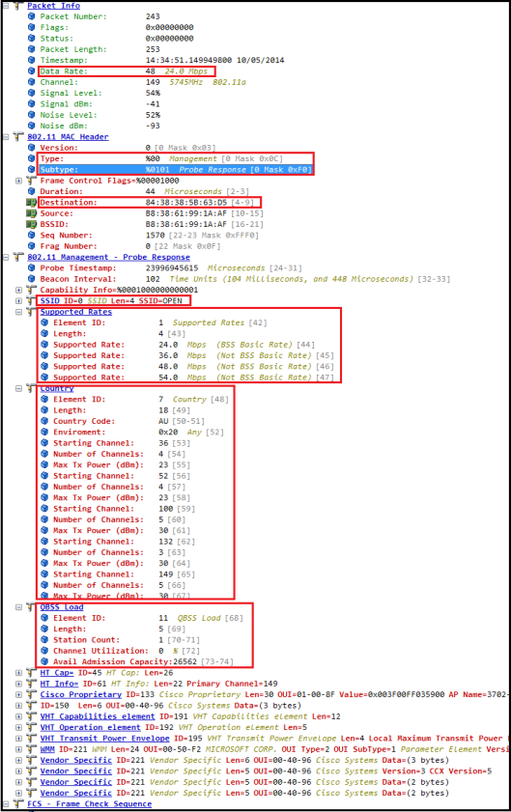This screenshot has height=812, width=511.
Task: Expand the SSID ID=0 row
Action: pyautogui.click(x=18, y=301)
